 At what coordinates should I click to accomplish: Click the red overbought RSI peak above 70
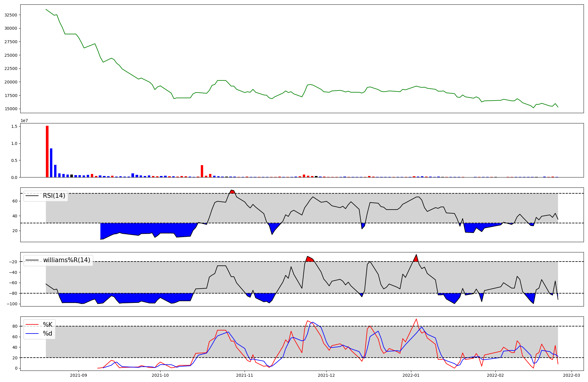[x=232, y=192]
